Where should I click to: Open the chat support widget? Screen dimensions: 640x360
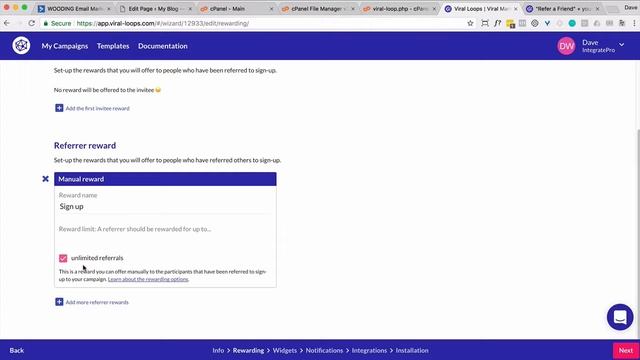tap(620, 317)
